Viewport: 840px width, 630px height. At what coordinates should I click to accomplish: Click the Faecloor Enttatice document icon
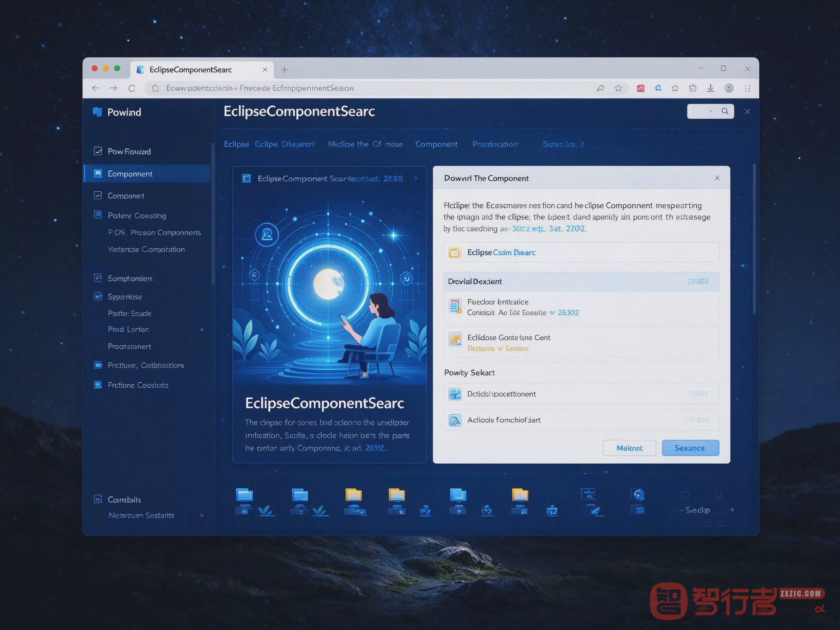(x=454, y=306)
